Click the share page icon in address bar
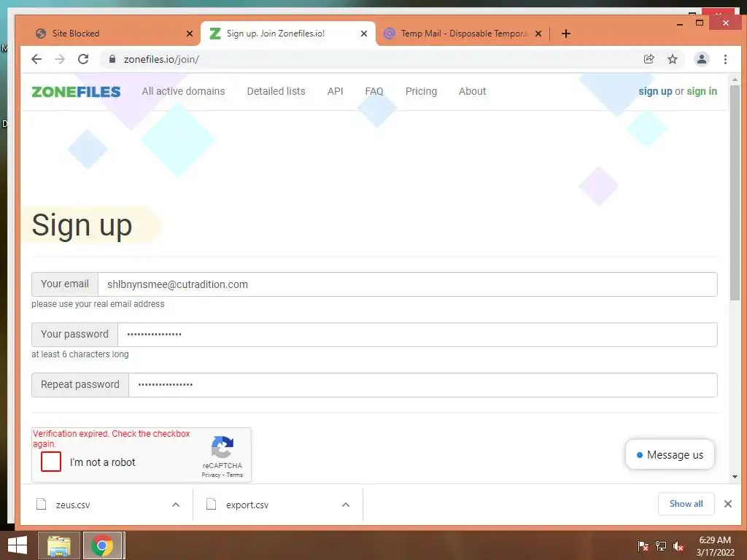 649,59
